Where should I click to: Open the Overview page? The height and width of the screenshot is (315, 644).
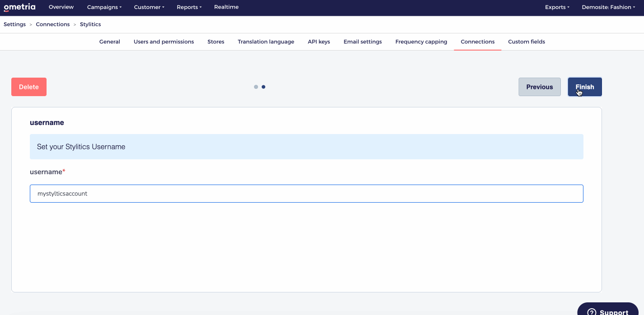tap(61, 7)
